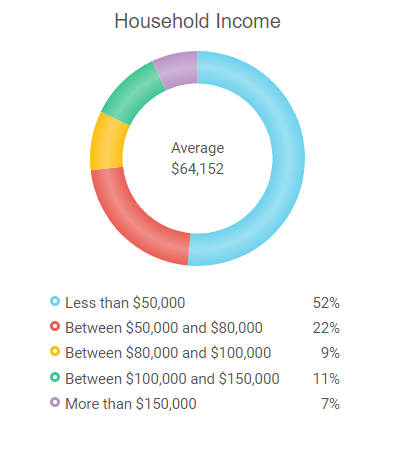
Task: Click the 'More than $150,000' legend label
Action: [x=131, y=404]
